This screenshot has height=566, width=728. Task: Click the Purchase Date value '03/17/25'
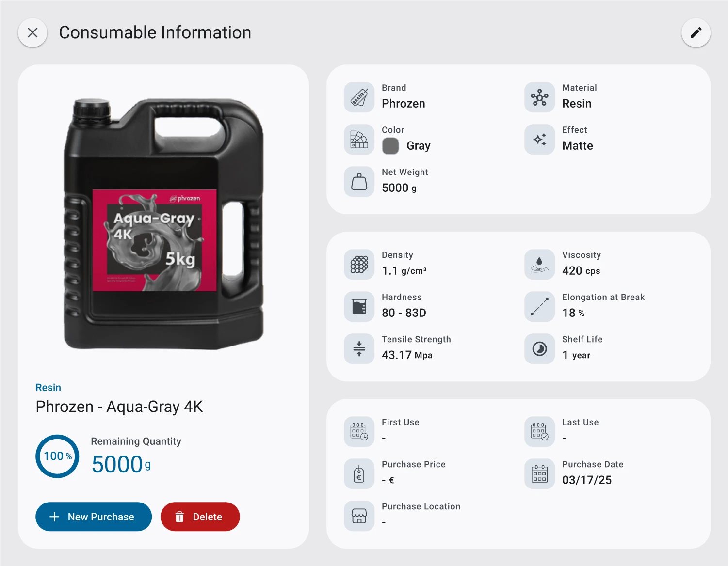pos(587,480)
